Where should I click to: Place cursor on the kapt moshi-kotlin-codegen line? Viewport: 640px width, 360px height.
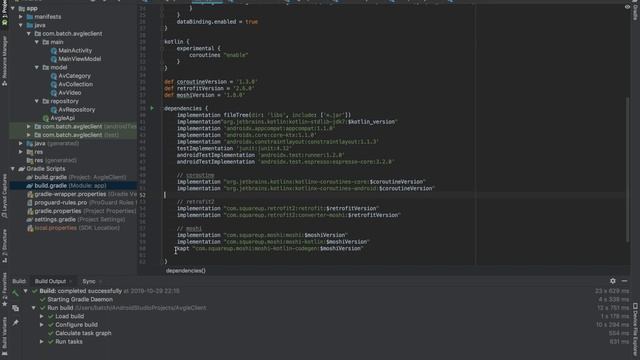point(269,249)
